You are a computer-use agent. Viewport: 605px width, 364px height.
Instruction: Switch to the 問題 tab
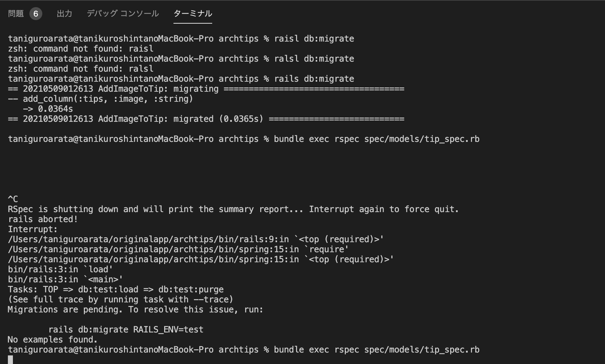(16, 14)
